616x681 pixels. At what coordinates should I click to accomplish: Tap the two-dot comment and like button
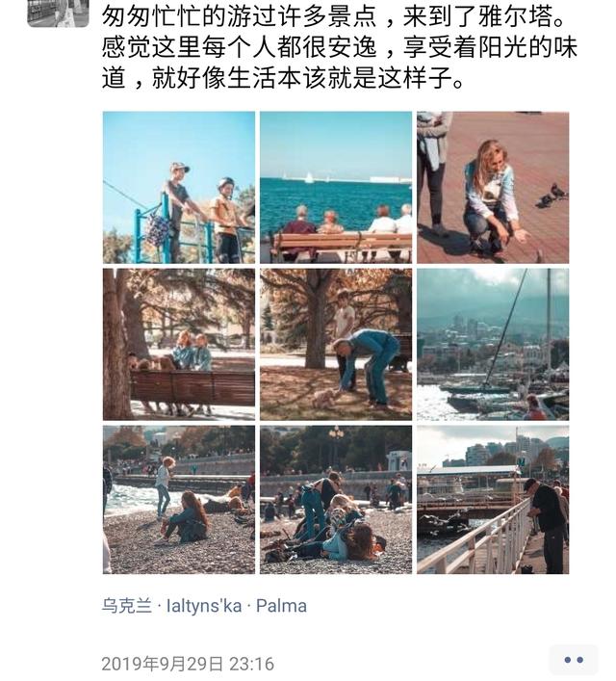(x=573, y=660)
